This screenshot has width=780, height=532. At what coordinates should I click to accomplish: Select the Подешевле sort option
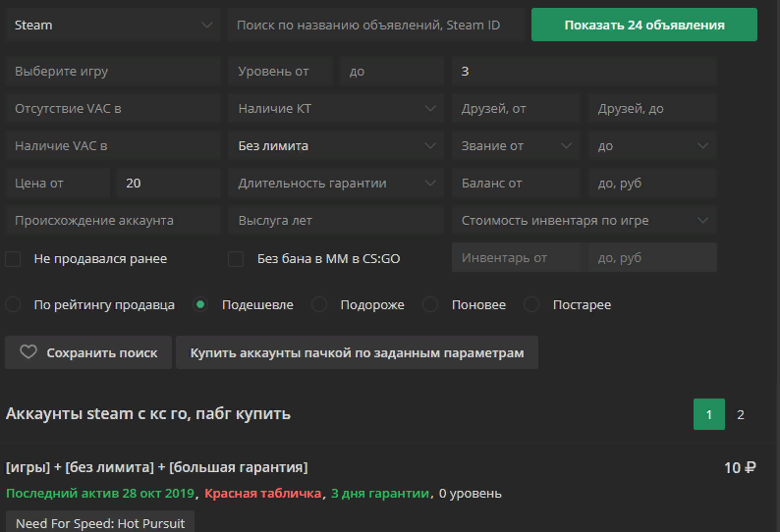(x=200, y=304)
